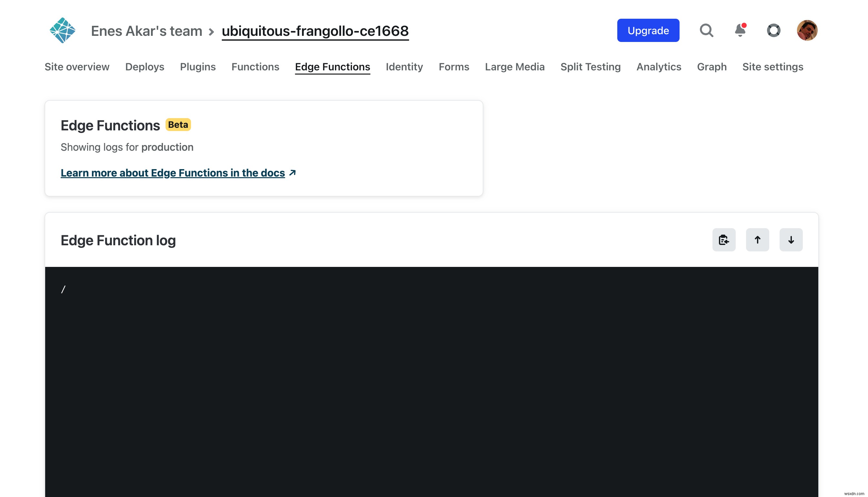The width and height of the screenshot is (868, 497).
Task: Select the Site overview tab
Action: tap(77, 66)
